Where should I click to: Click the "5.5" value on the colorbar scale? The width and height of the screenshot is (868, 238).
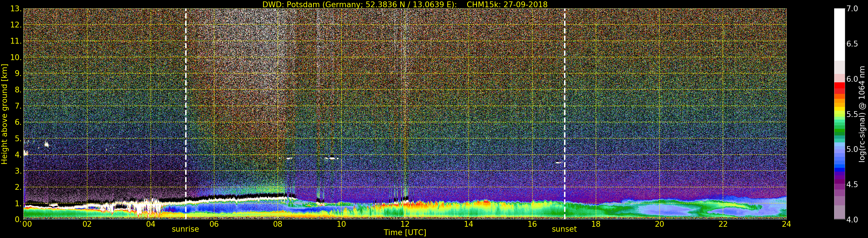(852, 114)
